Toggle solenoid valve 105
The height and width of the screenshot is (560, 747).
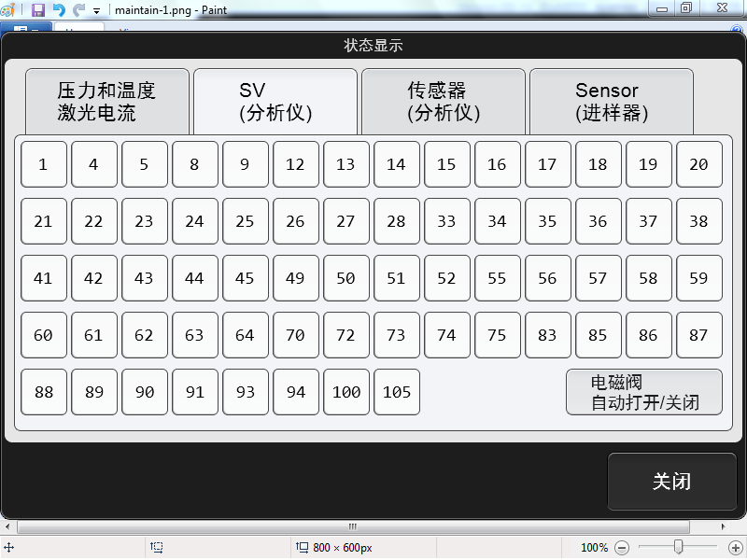[396, 392]
